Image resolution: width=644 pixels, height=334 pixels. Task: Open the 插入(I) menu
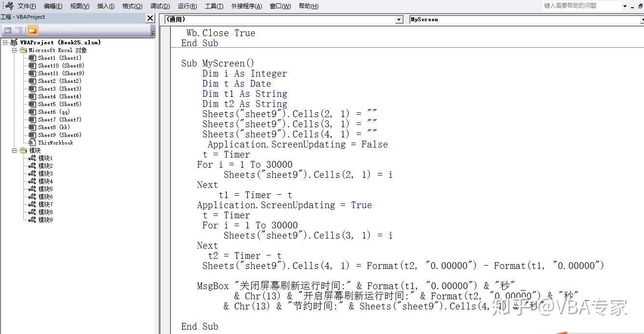point(106,6)
